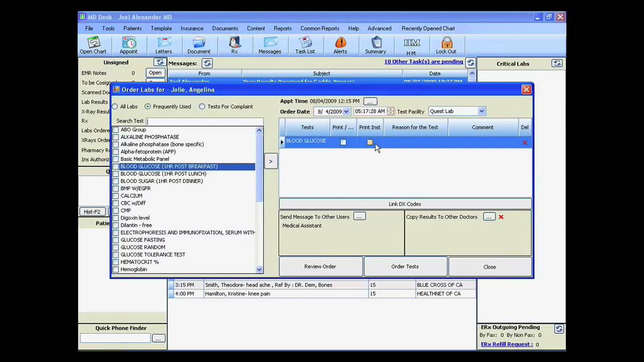644x362 pixels.
Task: Open the Task List icon
Action: click(x=305, y=45)
